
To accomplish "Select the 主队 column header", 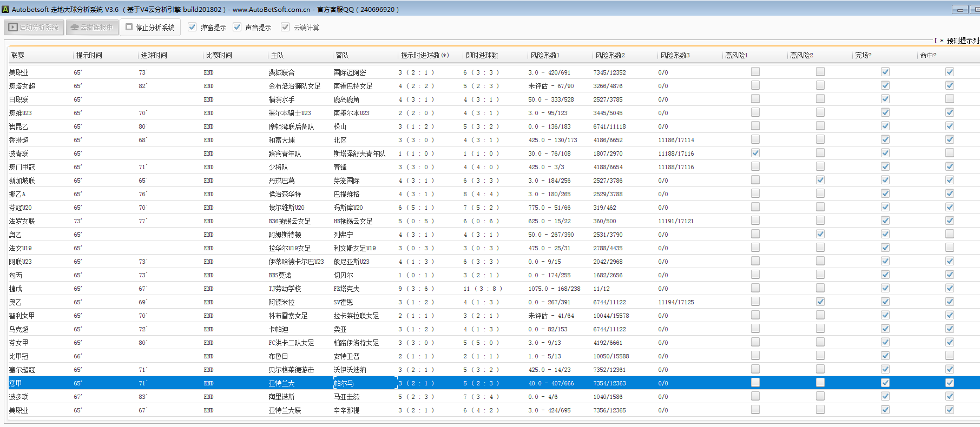I will pos(277,55).
